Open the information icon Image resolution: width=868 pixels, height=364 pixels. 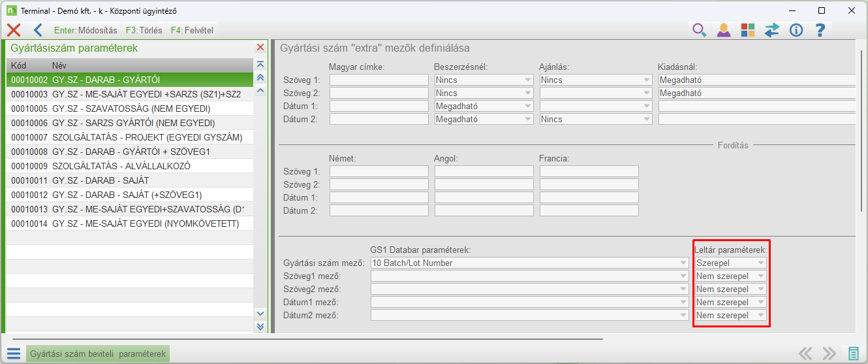pyautogui.click(x=796, y=30)
